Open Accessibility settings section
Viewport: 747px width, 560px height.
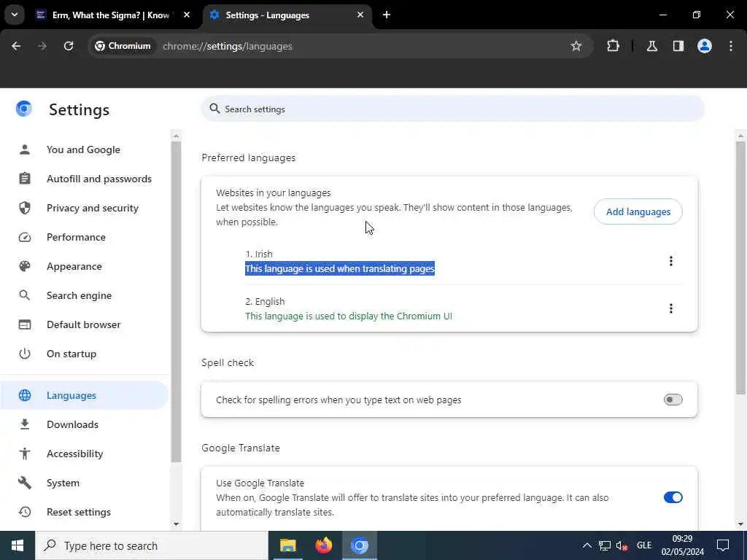point(84,454)
